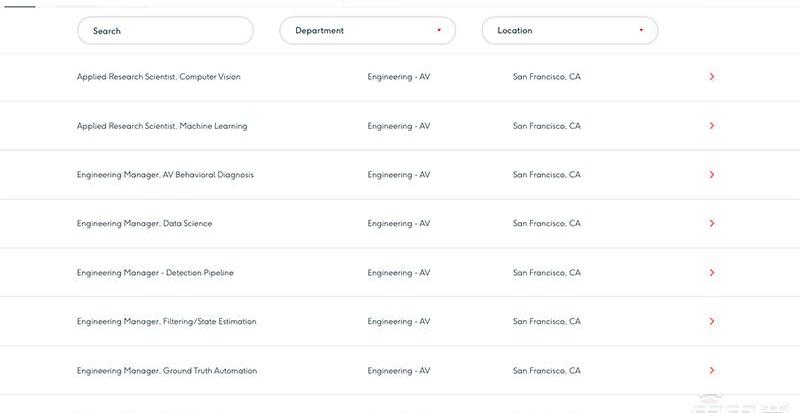Click San Francisco, CA in Data Science row
800x413 pixels.
546,223
